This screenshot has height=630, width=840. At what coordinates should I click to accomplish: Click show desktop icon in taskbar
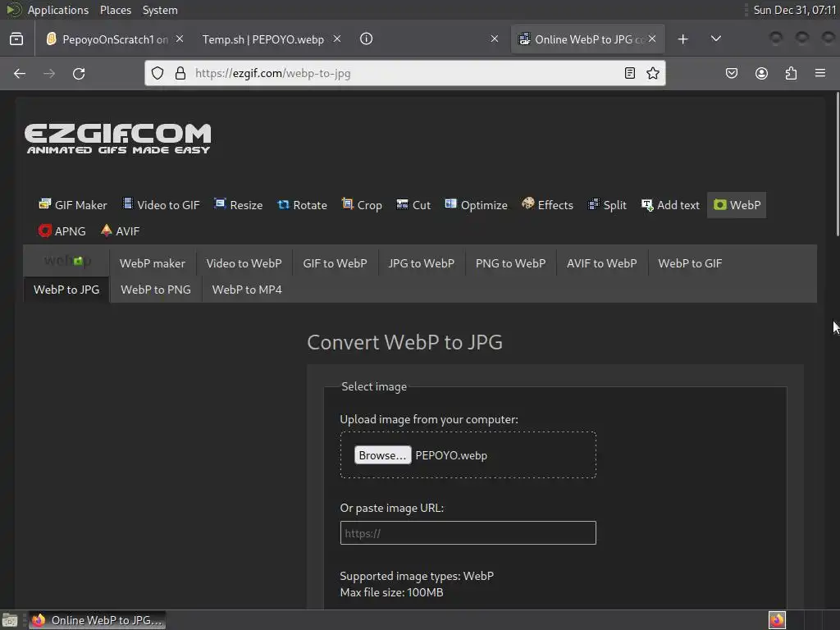(10, 620)
